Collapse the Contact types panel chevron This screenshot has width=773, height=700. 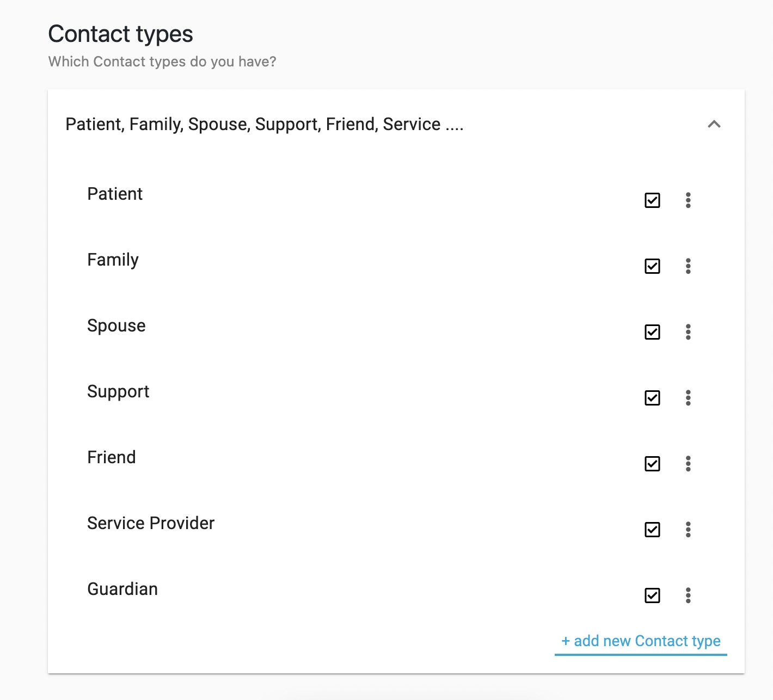[x=714, y=124]
